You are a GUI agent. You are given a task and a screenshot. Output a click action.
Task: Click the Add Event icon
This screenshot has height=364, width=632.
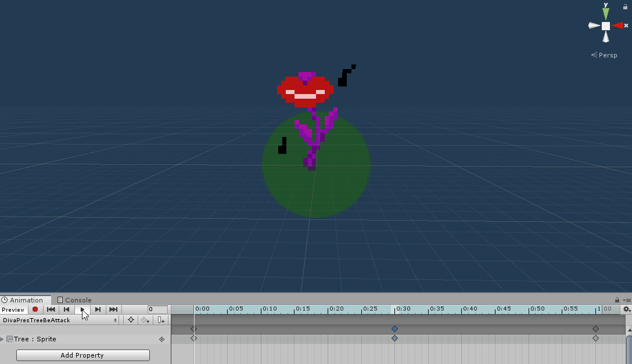tap(161, 320)
